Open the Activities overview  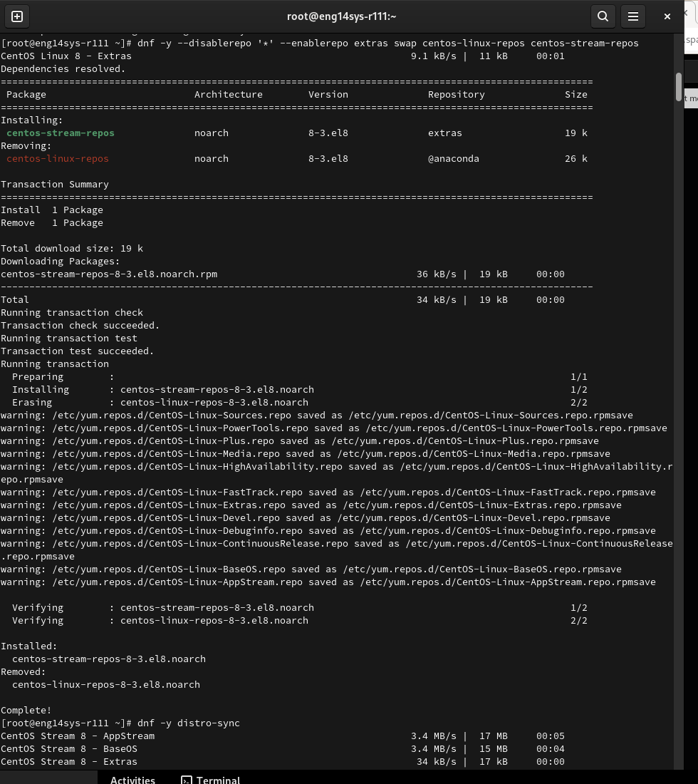pyautogui.click(x=132, y=780)
